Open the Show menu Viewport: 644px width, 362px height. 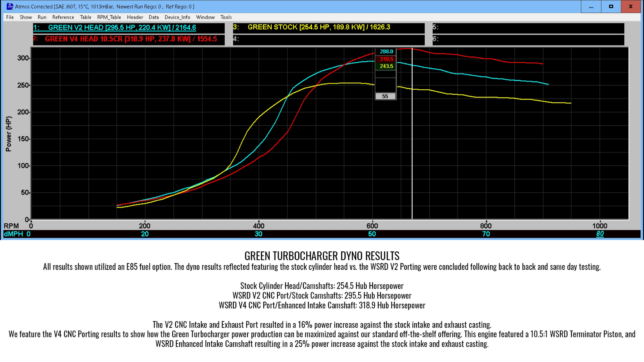pyautogui.click(x=26, y=17)
